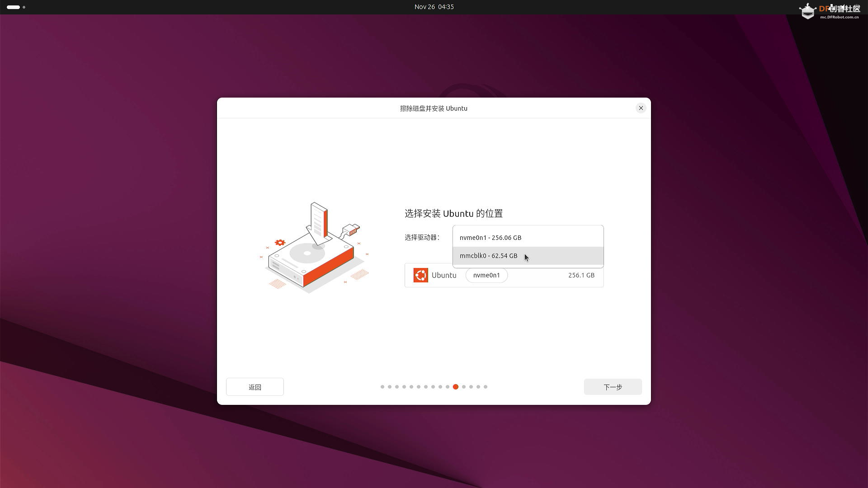Close the Ubuntu installer dialog

point(641,108)
